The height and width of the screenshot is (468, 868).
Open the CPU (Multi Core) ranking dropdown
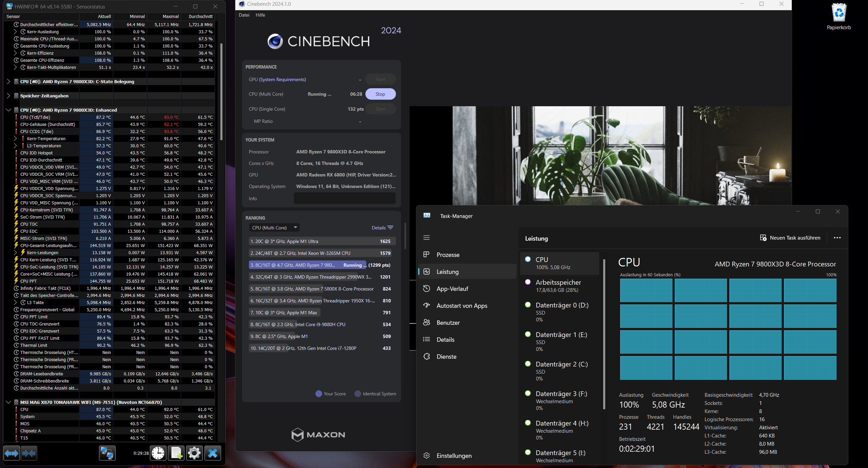pyautogui.click(x=274, y=228)
